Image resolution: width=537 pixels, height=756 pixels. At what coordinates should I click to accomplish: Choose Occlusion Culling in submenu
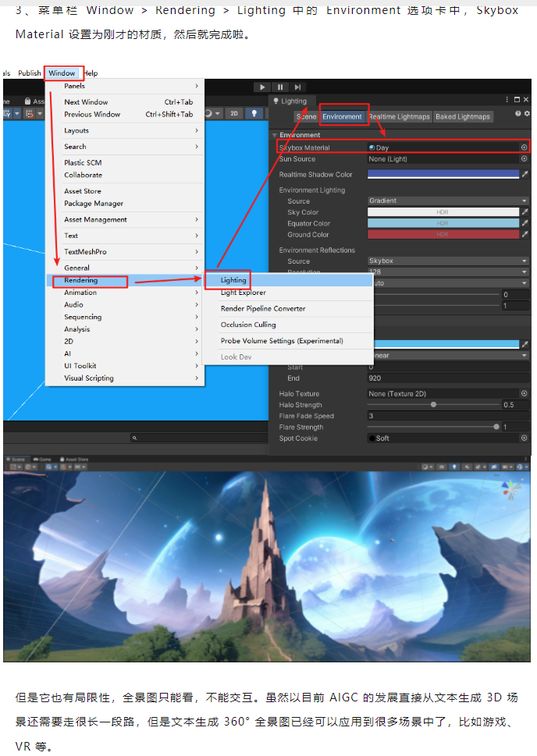tap(288, 325)
